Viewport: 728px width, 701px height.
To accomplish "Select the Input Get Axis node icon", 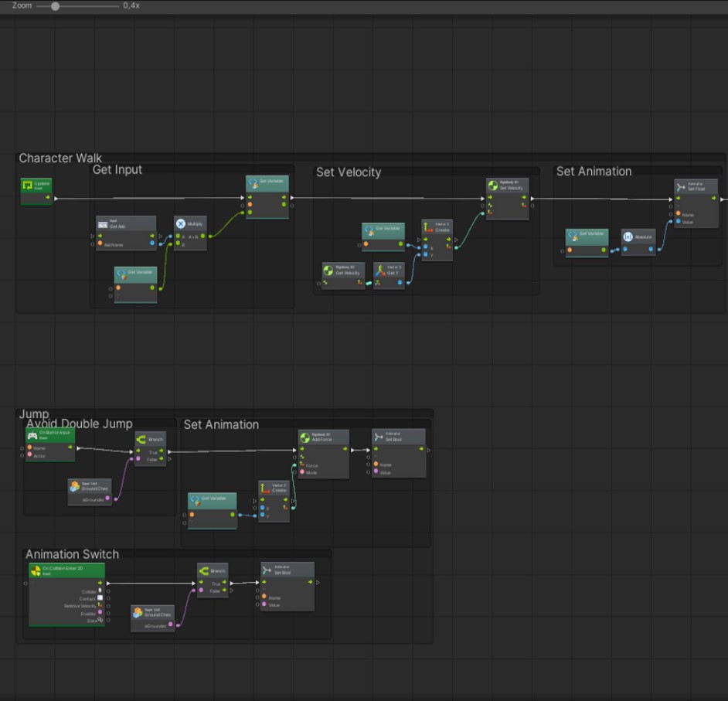I will point(103,224).
